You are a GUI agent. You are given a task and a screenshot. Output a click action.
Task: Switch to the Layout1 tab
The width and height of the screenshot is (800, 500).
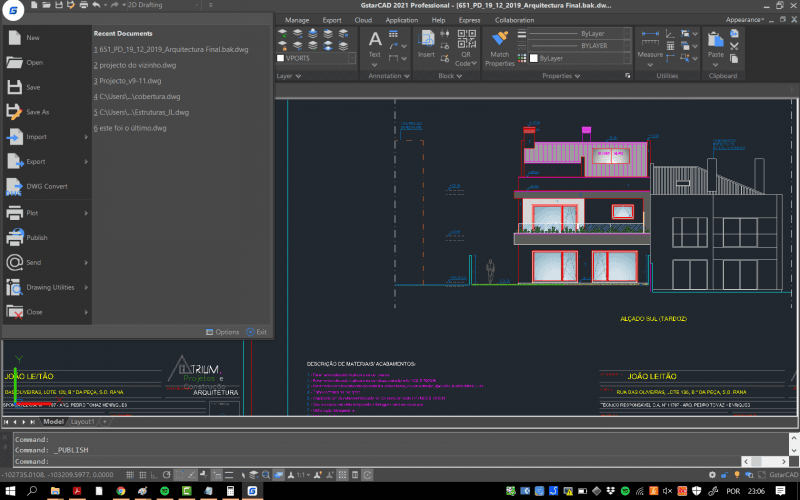click(x=81, y=422)
